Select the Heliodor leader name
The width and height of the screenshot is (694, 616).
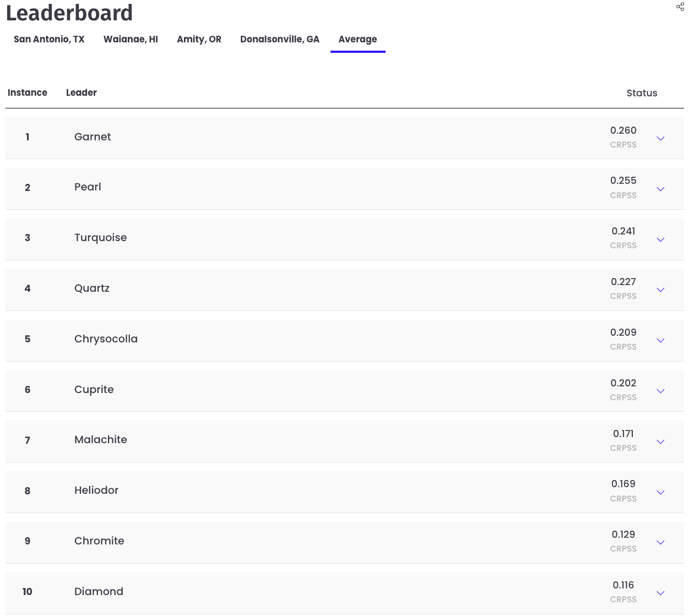coord(96,490)
